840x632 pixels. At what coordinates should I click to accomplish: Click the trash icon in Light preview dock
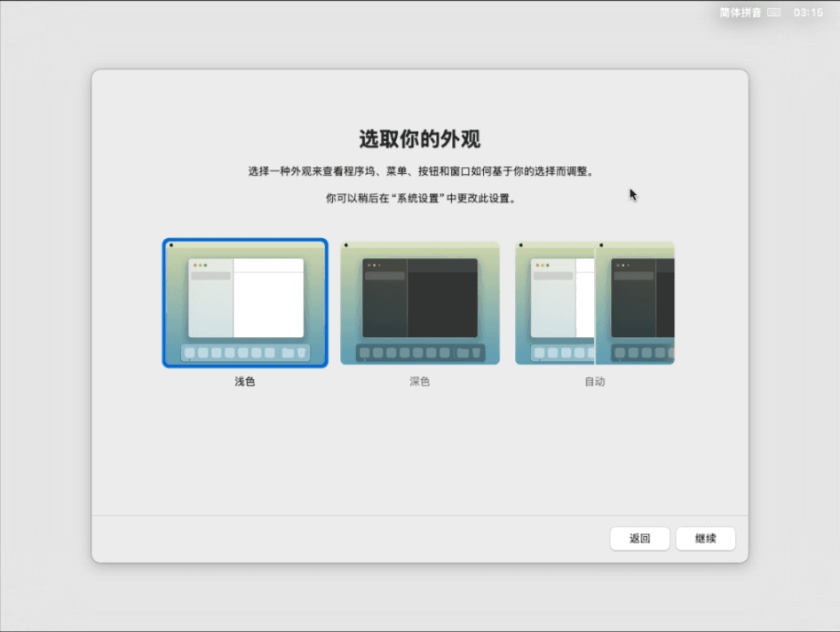[301, 352]
